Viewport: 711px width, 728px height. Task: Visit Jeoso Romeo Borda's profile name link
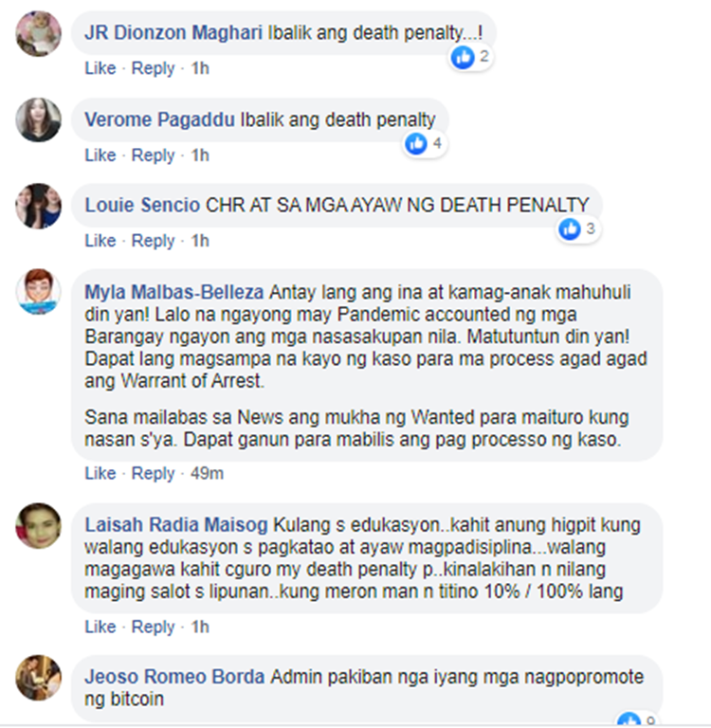tap(174, 677)
